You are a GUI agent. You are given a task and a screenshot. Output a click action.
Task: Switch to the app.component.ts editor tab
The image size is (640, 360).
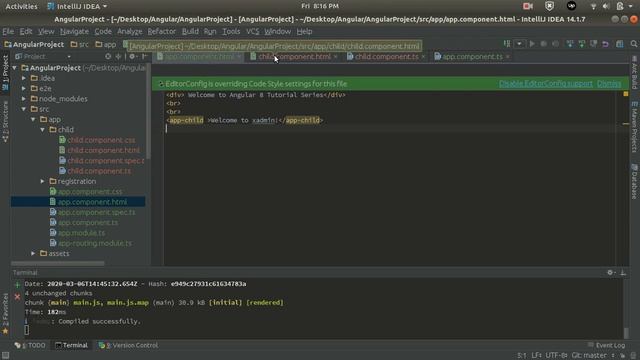(x=472, y=57)
